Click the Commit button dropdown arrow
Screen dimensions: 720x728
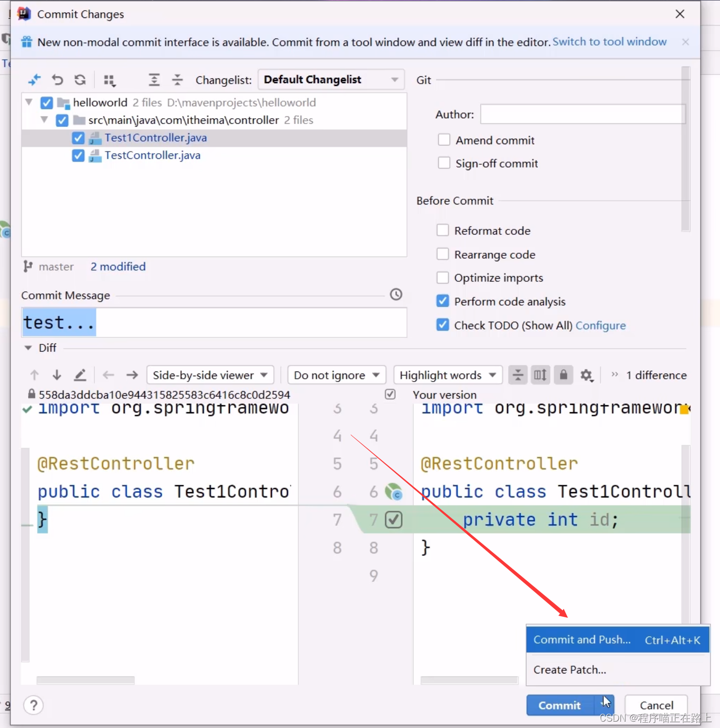click(x=605, y=705)
